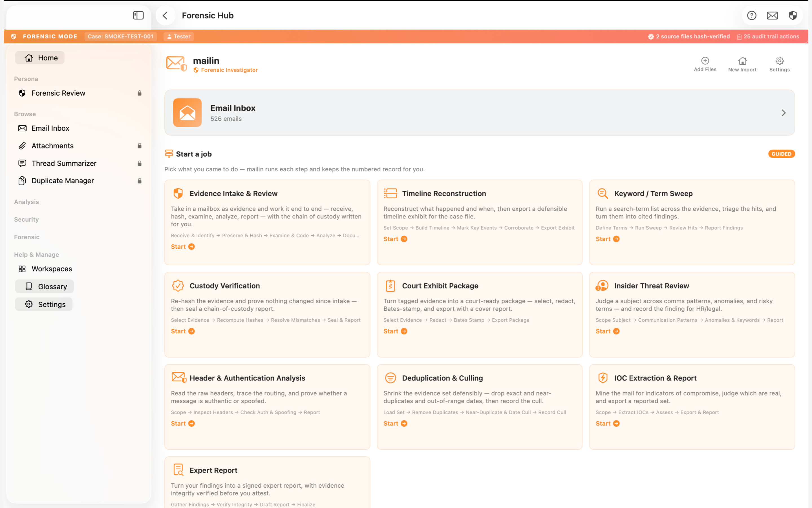
Task: Click the lock icon beside Thread Summarizer
Action: (x=140, y=163)
